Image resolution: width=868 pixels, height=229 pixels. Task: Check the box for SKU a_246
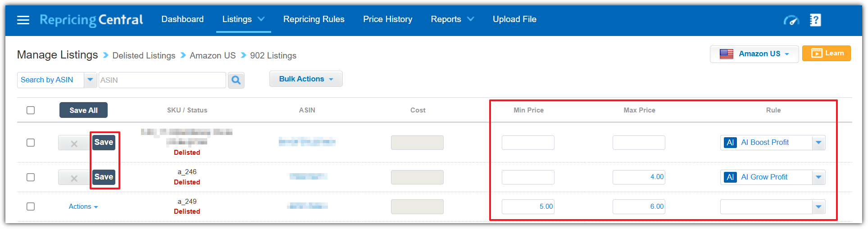coord(31,177)
